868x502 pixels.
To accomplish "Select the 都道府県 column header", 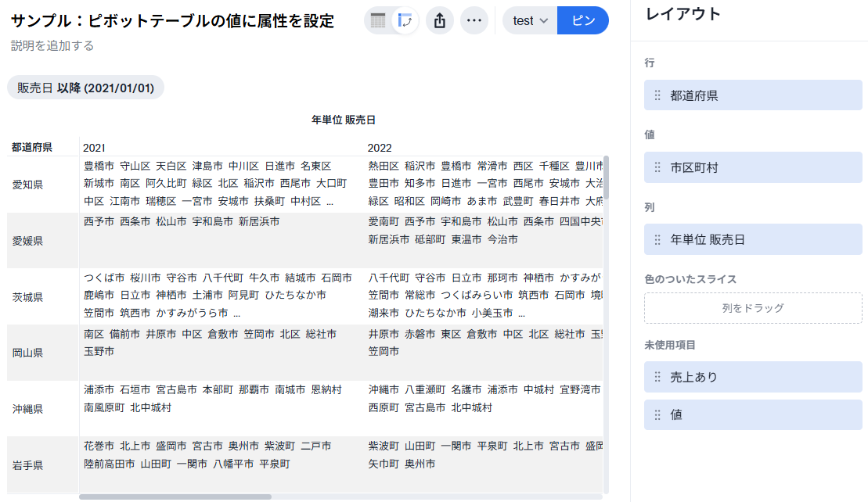I will [x=32, y=148].
